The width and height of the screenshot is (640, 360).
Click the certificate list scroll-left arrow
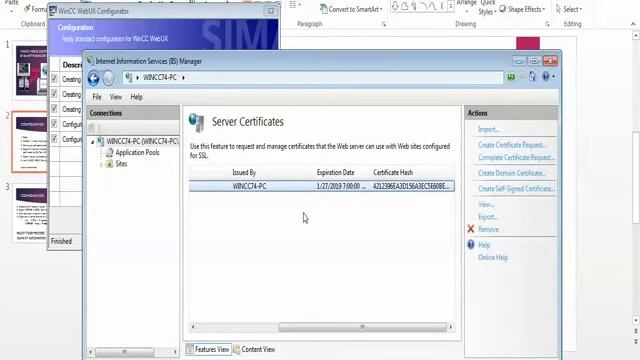point(193,327)
